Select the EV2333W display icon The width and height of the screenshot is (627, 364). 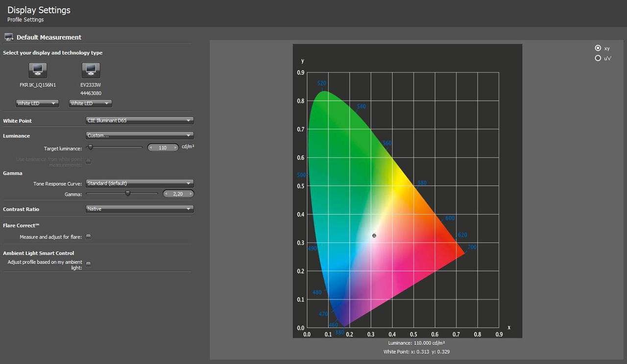(91, 70)
